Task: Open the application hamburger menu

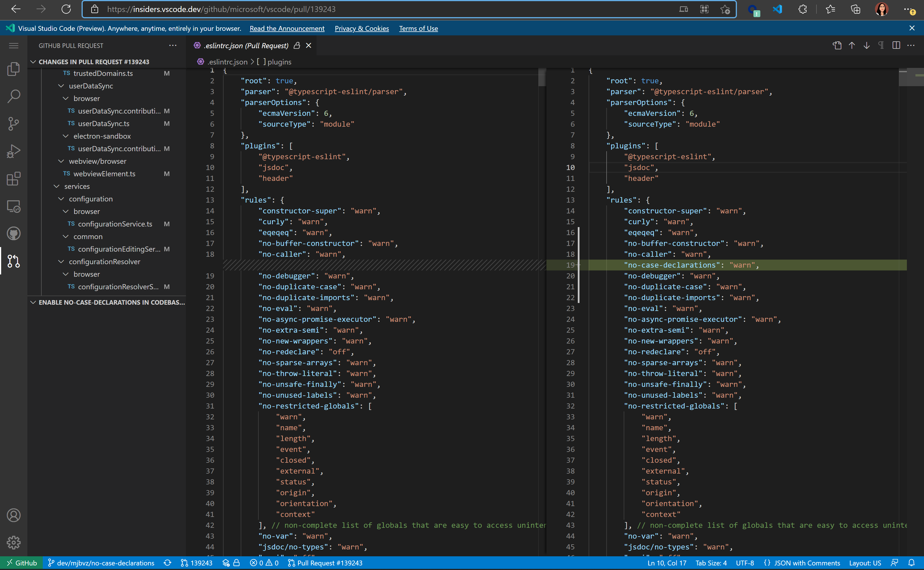Action: point(14,45)
